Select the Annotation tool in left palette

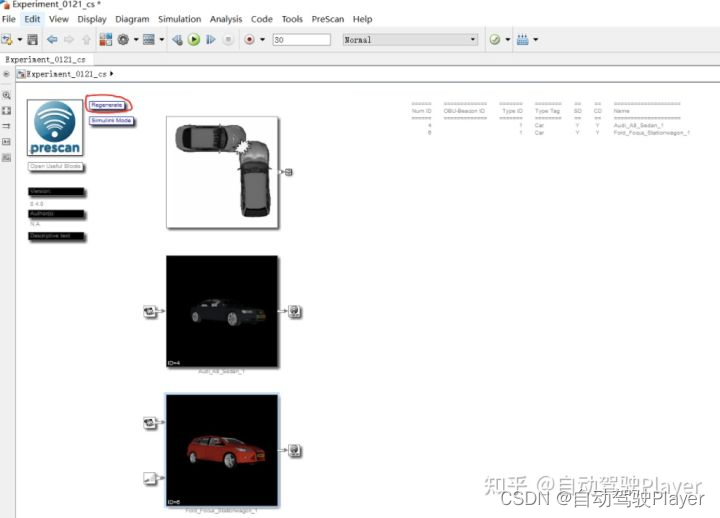tap(6, 142)
